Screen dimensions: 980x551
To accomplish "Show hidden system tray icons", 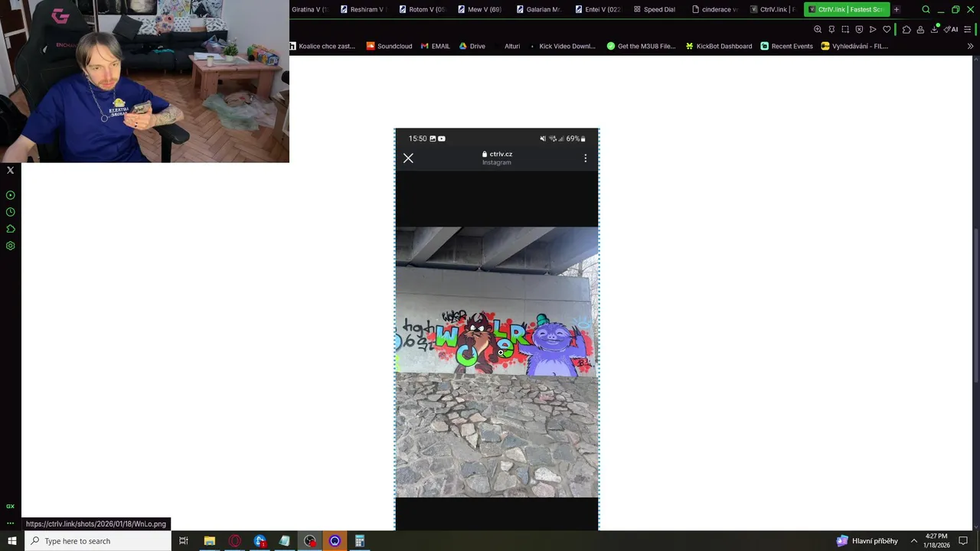I will [913, 541].
